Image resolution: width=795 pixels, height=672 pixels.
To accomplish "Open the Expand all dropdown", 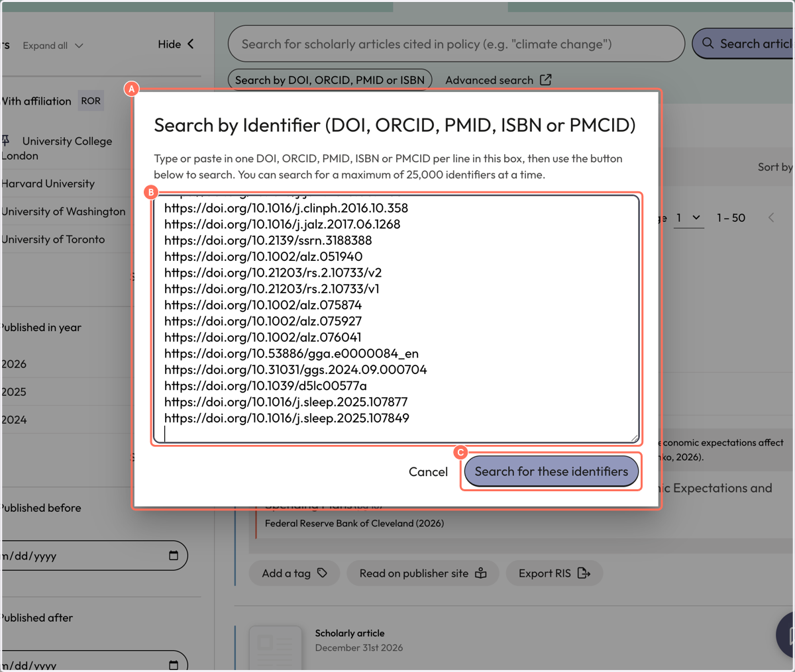I will 53,46.
